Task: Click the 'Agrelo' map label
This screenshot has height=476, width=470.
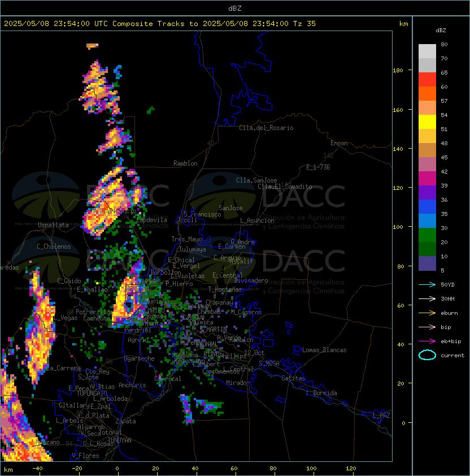Action: click(x=138, y=340)
